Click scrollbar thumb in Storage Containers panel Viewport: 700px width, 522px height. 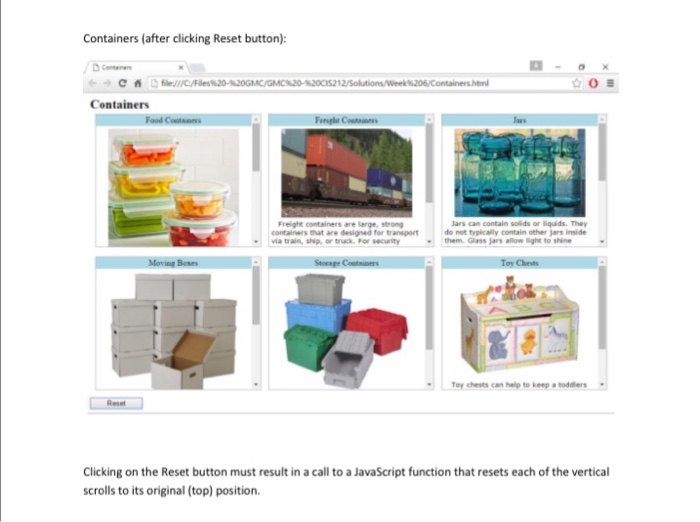click(429, 308)
